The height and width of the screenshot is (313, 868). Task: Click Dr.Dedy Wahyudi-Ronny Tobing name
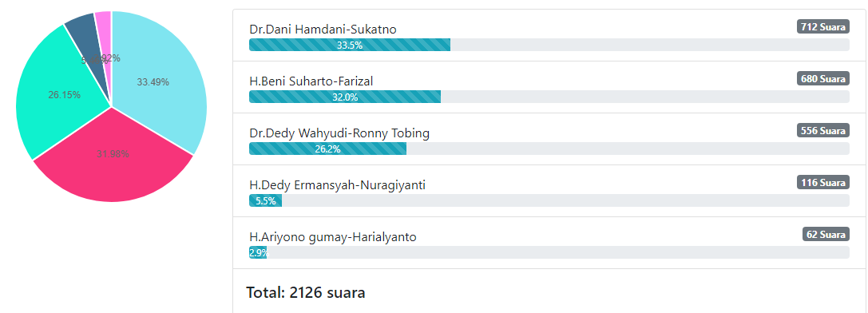coord(339,133)
